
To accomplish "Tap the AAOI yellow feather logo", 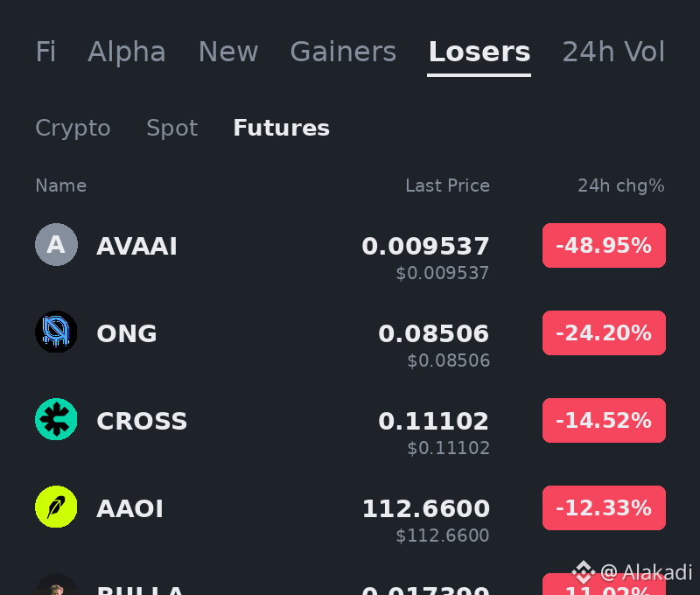I will 56,507.
